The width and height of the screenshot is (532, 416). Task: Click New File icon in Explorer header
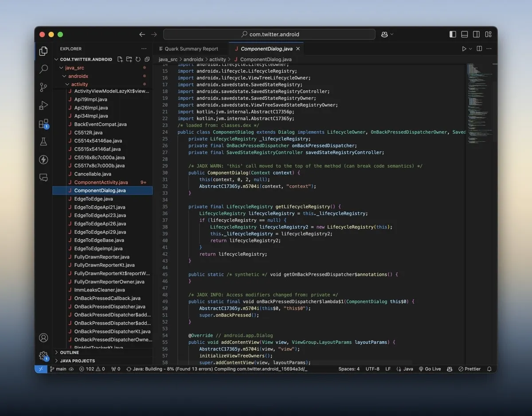(120, 59)
